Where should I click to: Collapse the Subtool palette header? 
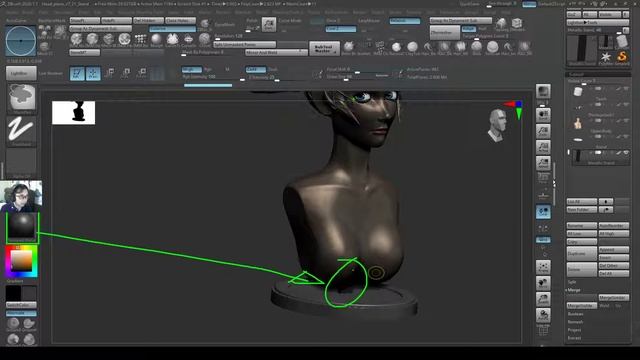click(x=598, y=75)
